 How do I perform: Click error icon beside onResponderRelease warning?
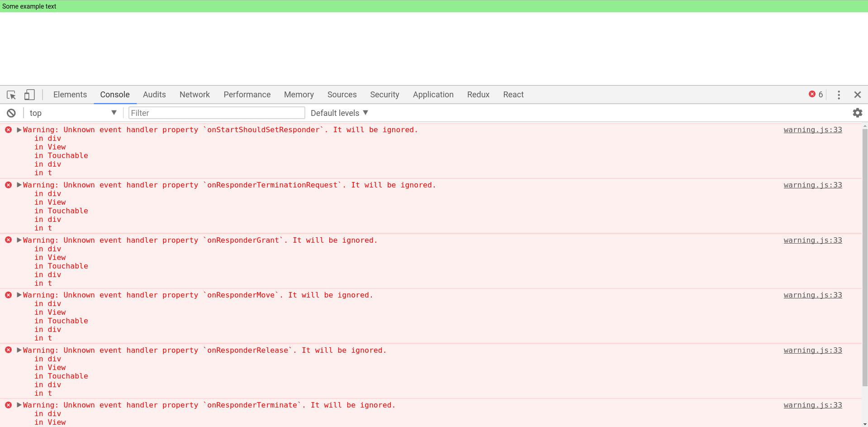[9, 350]
